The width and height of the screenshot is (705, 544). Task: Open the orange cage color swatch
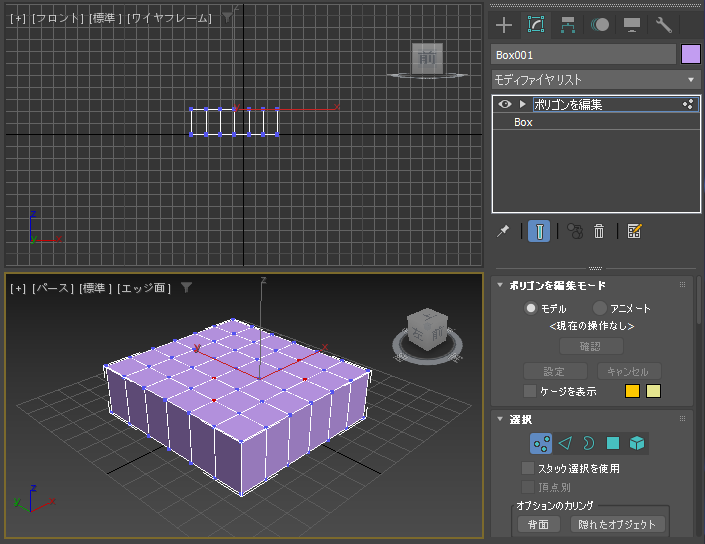632,391
